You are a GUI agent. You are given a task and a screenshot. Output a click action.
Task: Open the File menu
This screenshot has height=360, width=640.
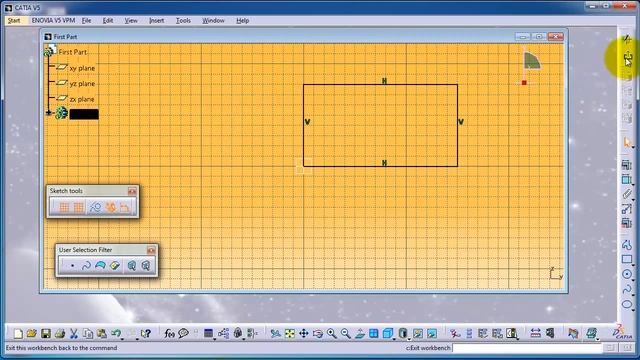(86, 20)
